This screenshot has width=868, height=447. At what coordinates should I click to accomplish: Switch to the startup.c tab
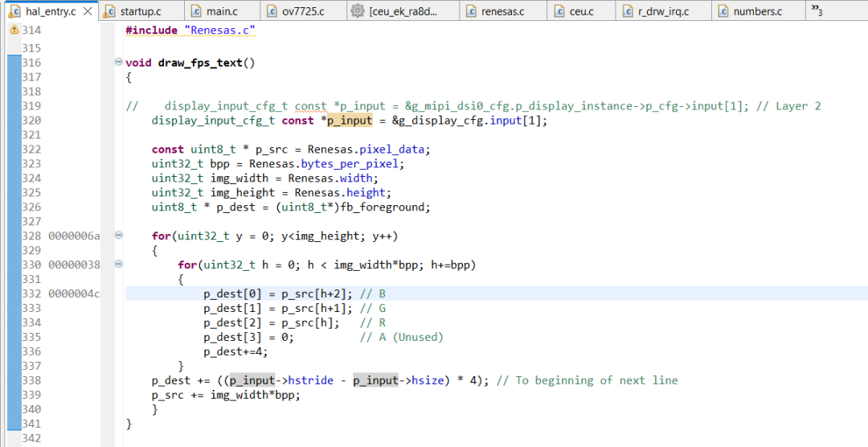pos(141,11)
